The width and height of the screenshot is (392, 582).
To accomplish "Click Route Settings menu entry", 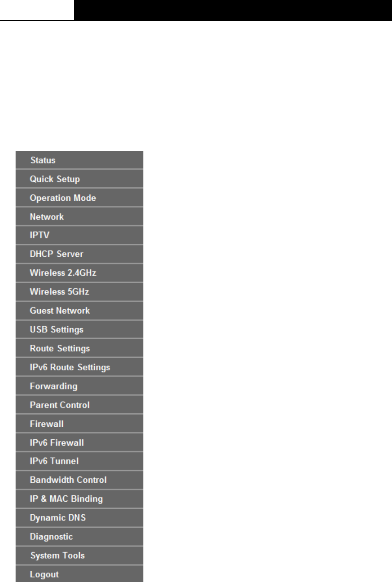I will 79,348.
